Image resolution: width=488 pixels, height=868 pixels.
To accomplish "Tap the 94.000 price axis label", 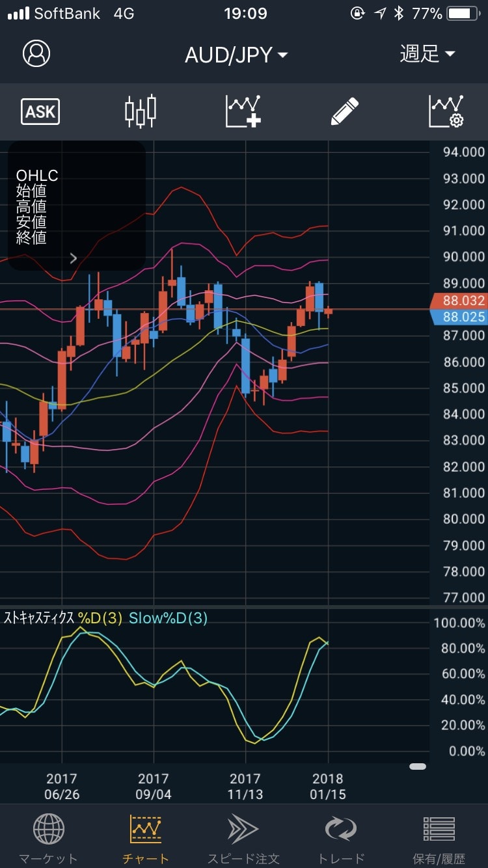I will pos(463,152).
